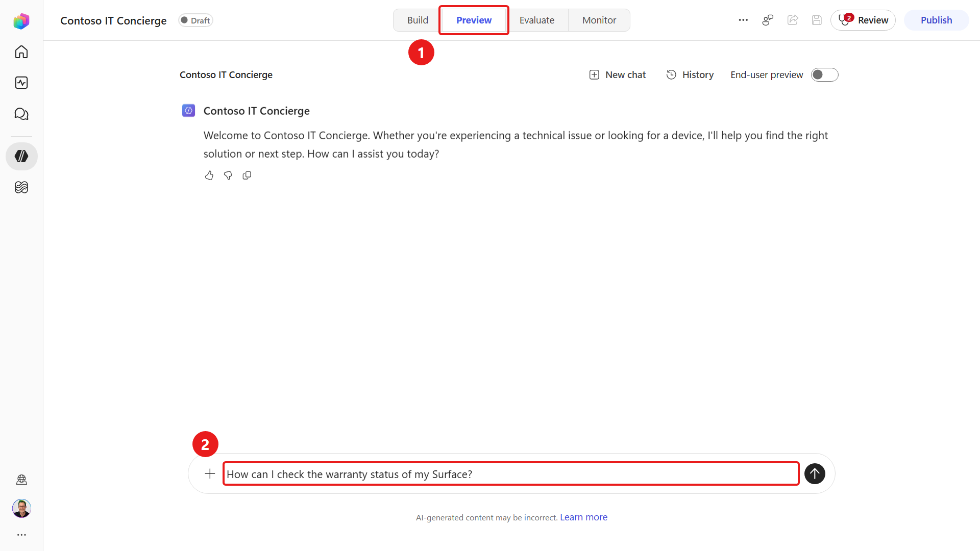Open the top bar ellipsis menu
Screen dimensions: 980x551
(x=743, y=20)
